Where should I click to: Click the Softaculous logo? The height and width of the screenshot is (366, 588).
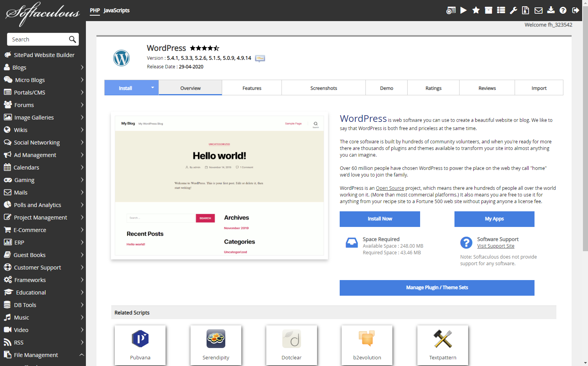click(43, 14)
